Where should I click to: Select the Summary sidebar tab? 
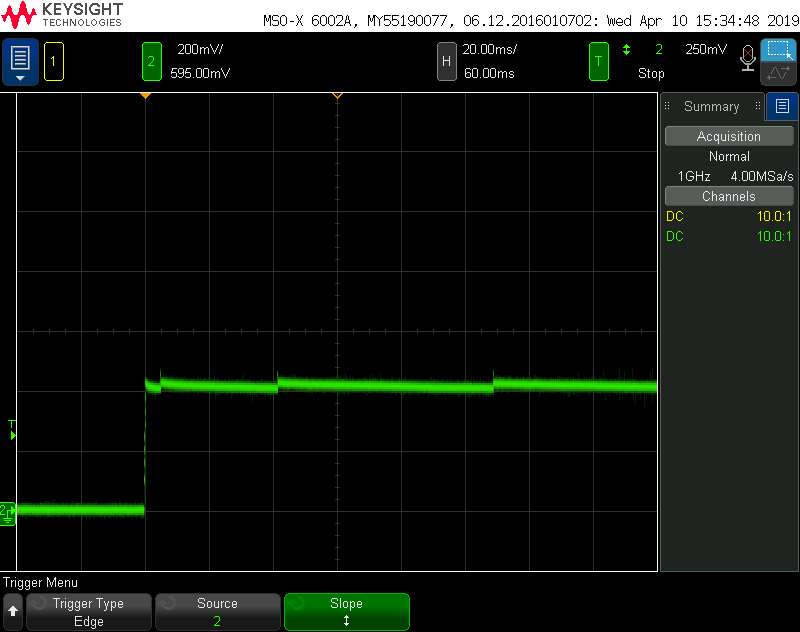tap(711, 106)
